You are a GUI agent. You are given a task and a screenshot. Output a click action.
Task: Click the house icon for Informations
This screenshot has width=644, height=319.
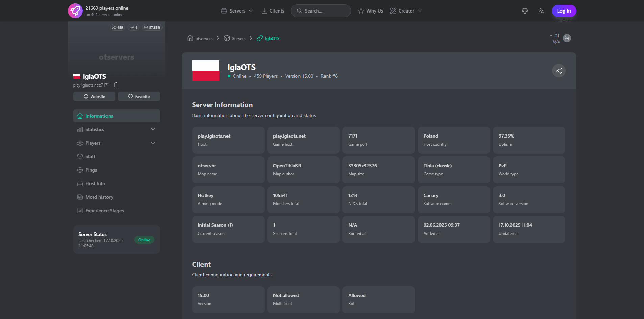click(x=80, y=116)
